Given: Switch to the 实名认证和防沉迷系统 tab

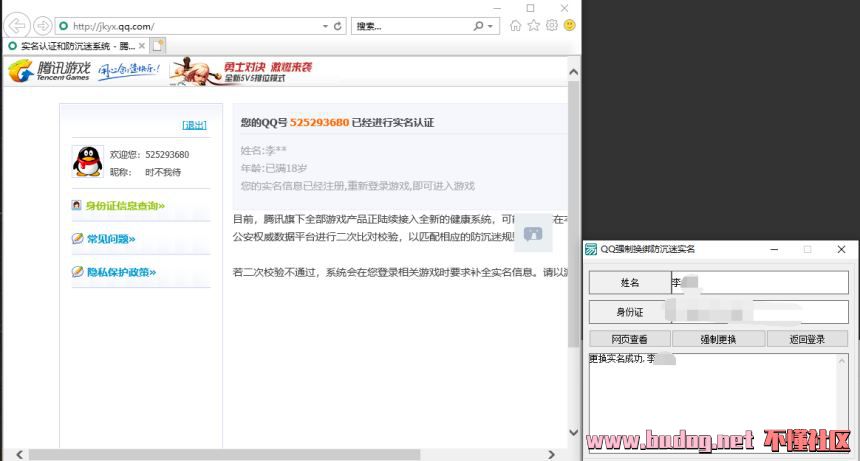Looking at the screenshot, I should (70, 45).
